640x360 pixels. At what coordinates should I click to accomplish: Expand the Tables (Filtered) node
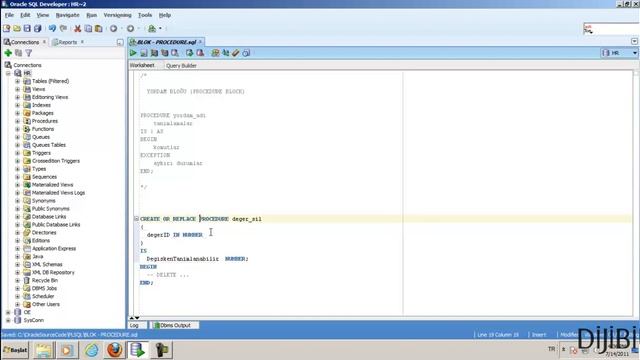click(18, 81)
